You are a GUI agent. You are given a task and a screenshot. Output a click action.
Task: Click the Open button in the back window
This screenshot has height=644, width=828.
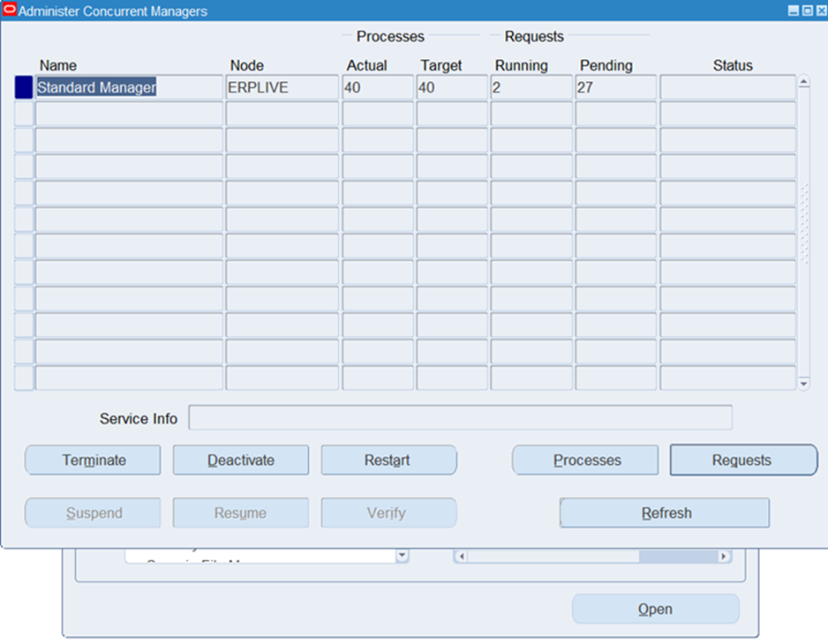[x=655, y=610]
